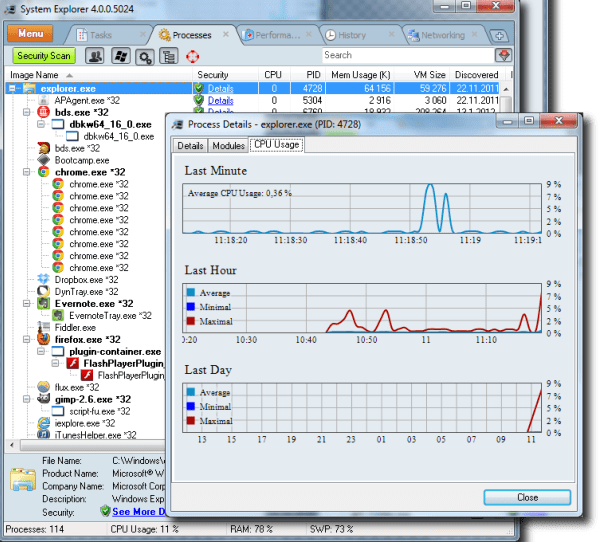Collapse the bold FlashPlayerPlugin node
The width and height of the screenshot is (600, 542).
[55, 363]
